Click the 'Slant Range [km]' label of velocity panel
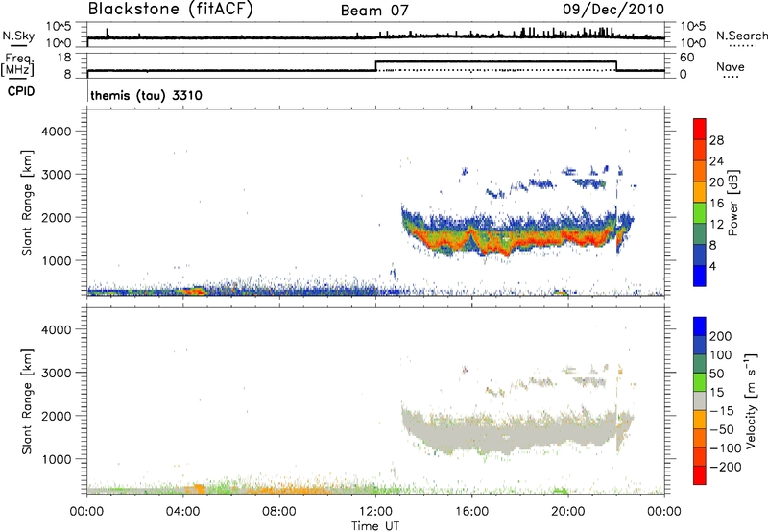The width and height of the screenshot is (768, 532). pyautogui.click(x=27, y=400)
